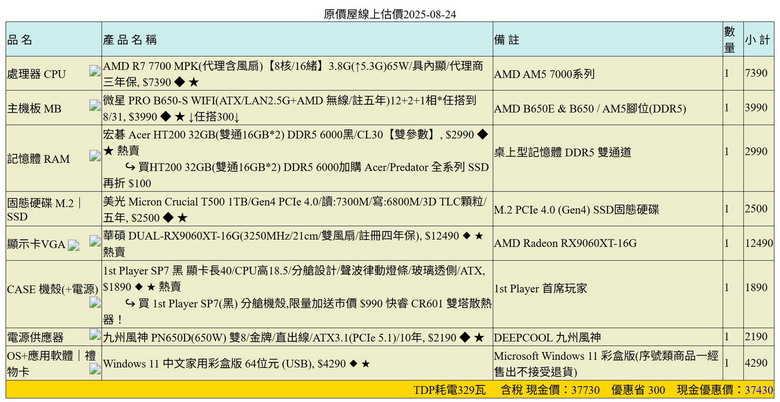Click the AMD AM5 7000系列 note
This screenshot has height=402, width=780.
[544, 74]
